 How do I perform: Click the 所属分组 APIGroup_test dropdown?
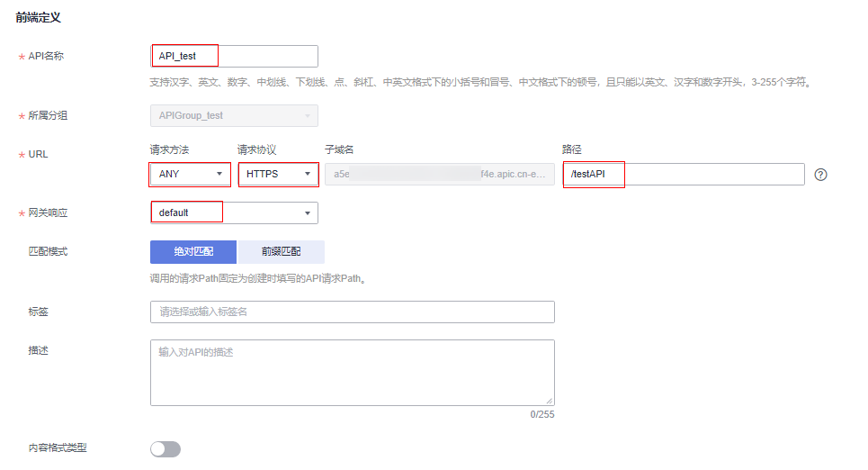point(234,115)
